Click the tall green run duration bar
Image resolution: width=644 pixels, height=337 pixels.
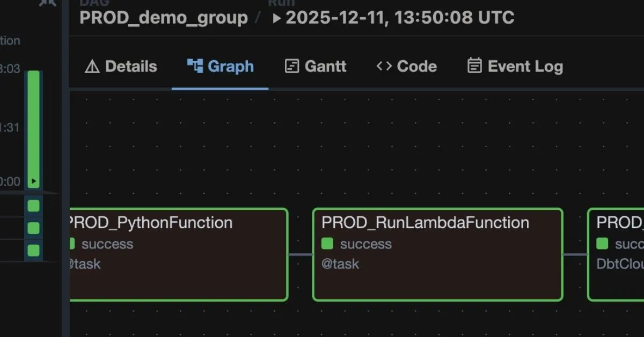[34, 129]
